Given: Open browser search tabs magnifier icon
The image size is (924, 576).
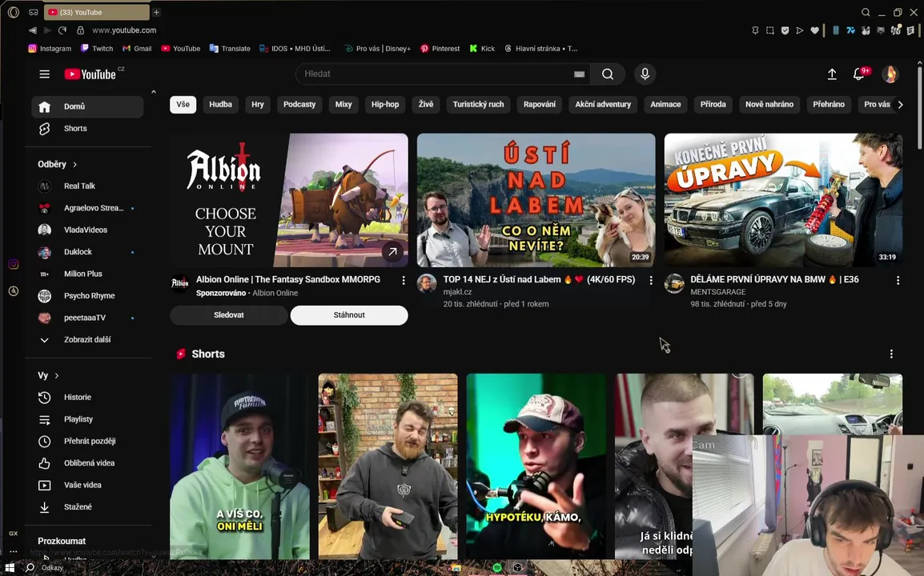Looking at the screenshot, I should (865, 12).
